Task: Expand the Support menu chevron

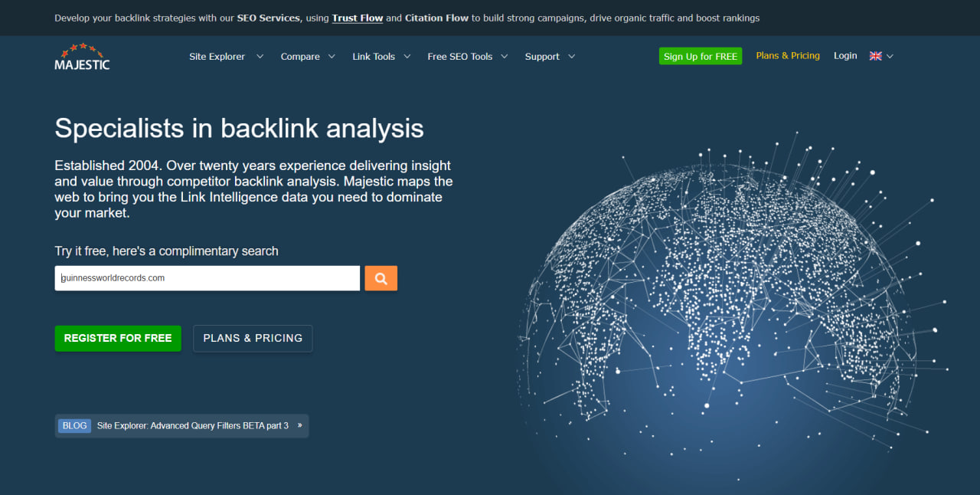Action: pyautogui.click(x=571, y=57)
